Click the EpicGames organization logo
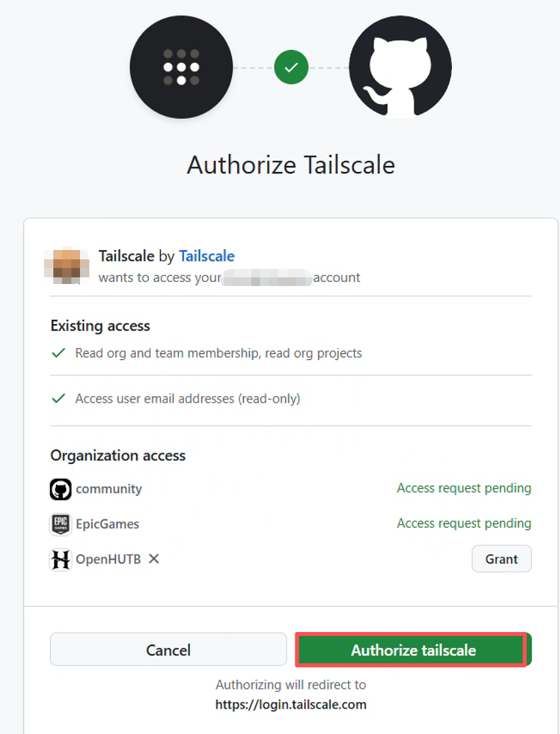The width and height of the screenshot is (560, 734). coord(61,524)
